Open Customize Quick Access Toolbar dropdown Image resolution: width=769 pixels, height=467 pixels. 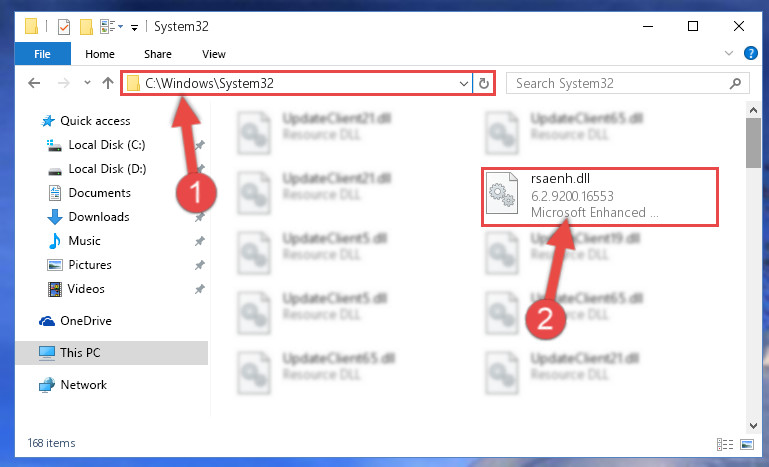click(134, 27)
